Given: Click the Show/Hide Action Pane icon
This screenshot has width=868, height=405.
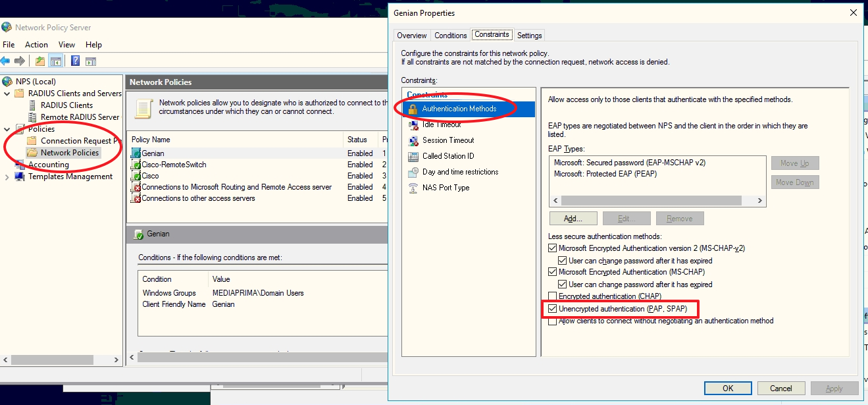Looking at the screenshot, I should click(x=91, y=61).
